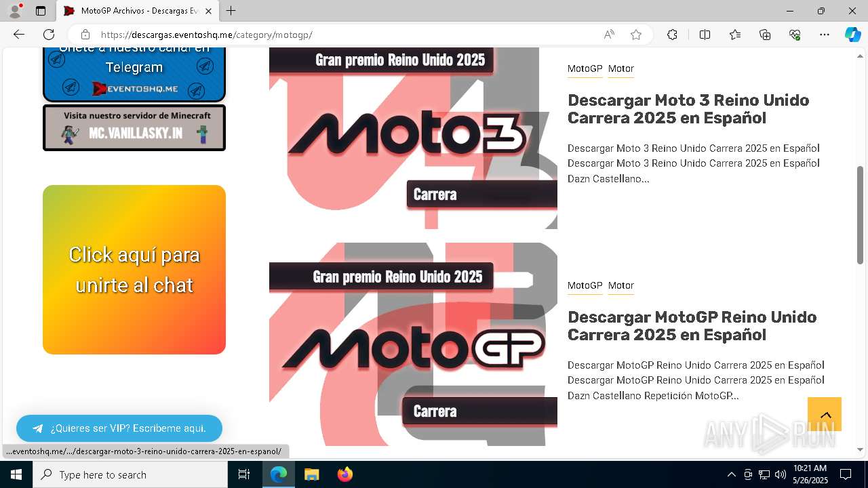Image resolution: width=868 pixels, height=488 pixels.
Task: Click the page vertical scrollbar thumb
Action: point(860,215)
